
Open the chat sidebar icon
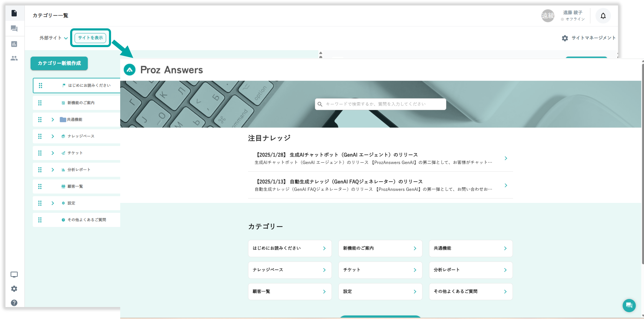[14, 29]
